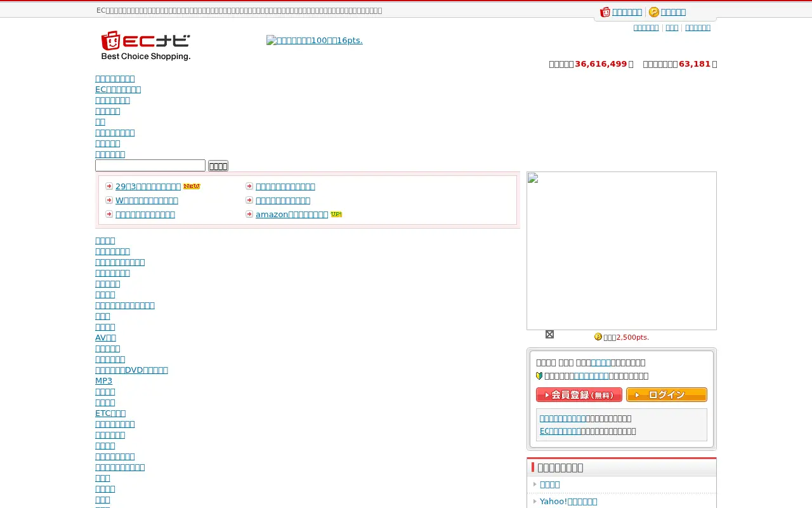Click the red number 63,181
812x508 pixels.
pyautogui.click(x=695, y=64)
